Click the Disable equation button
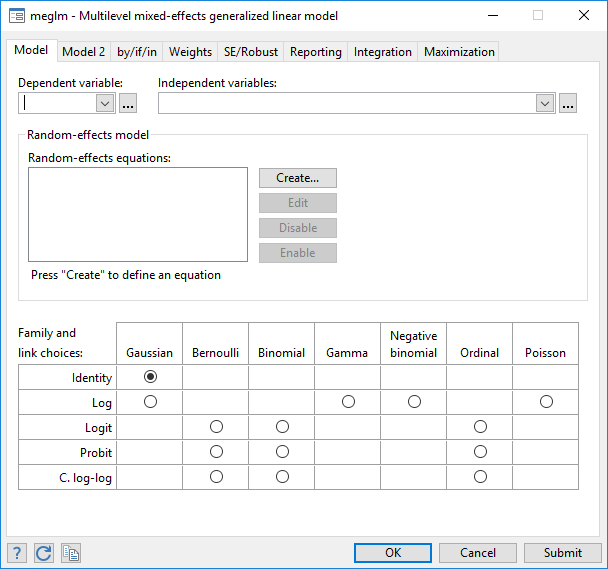 (298, 228)
